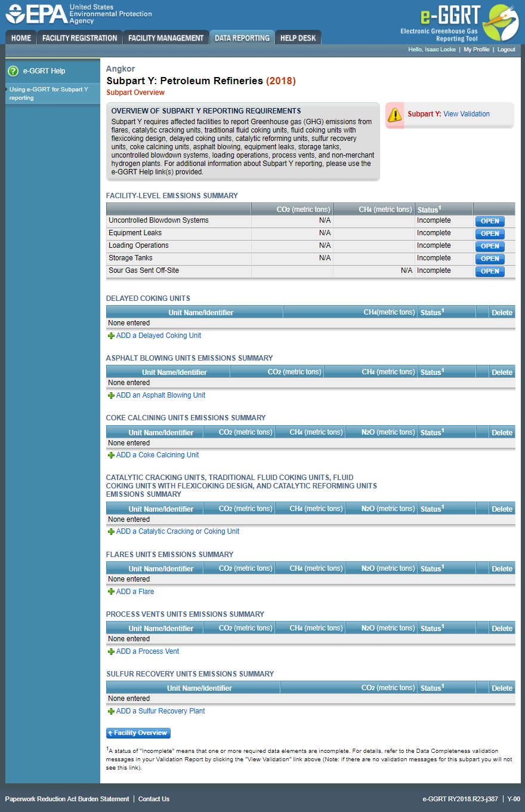This screenshot has width=525, height=812.
Task: Click ADD a Process Vent link
Action: [x=147, y=651]
